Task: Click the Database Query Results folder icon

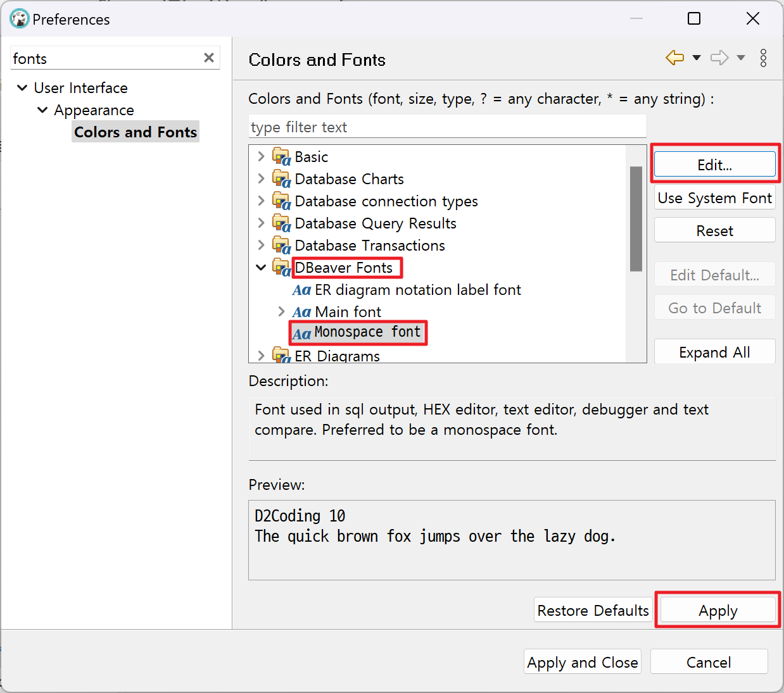Action: (281, 223)
